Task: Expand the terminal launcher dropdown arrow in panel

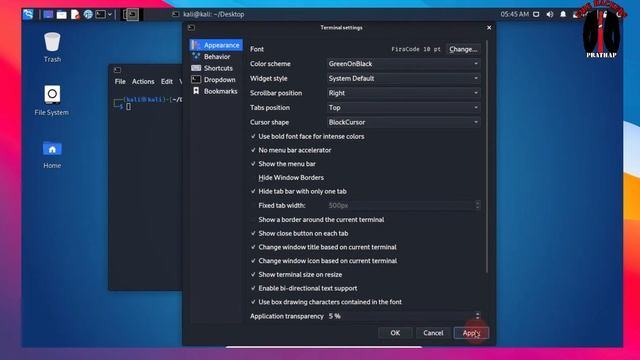Action: [110, 15]
